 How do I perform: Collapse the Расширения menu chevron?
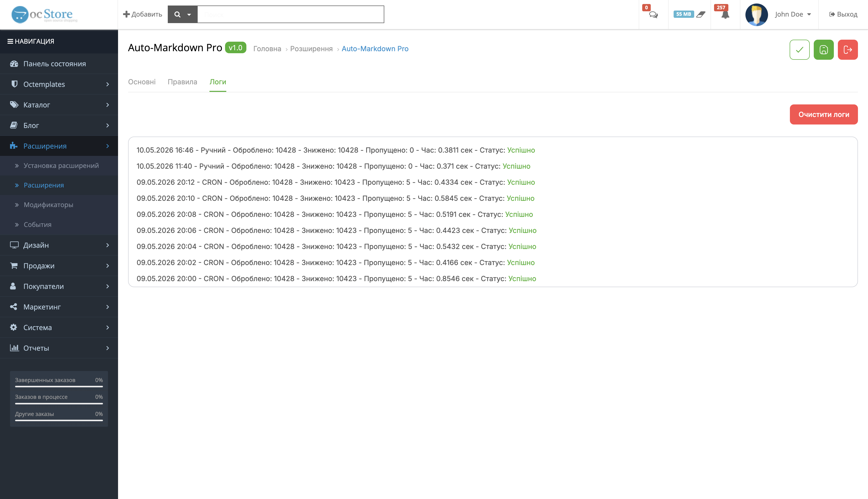pos(107,146)
